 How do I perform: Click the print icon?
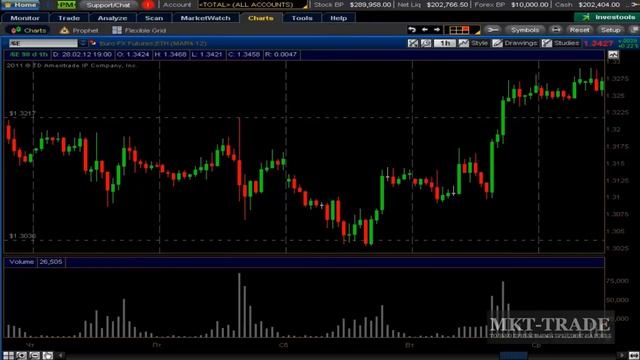pyautogui.click(x=556, y=30)
